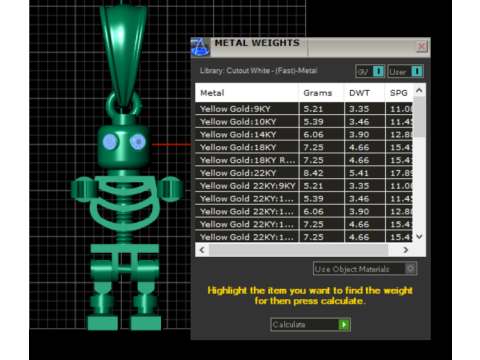Screen dimensions: 480x360
Task: Select the Yellow Gold:18KY R... row
Action: click(x=304, y=160)
